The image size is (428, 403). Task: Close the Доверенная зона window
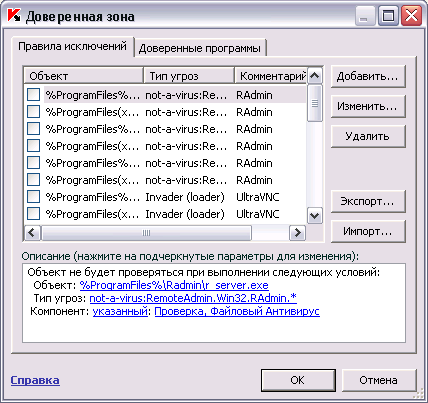411,16
